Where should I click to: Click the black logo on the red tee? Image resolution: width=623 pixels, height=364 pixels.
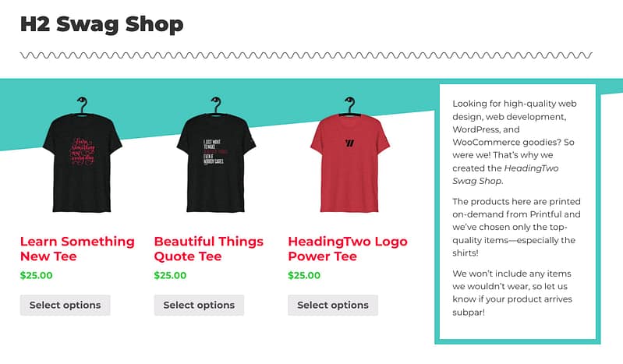pyautogui.click(x=349, y=143)
